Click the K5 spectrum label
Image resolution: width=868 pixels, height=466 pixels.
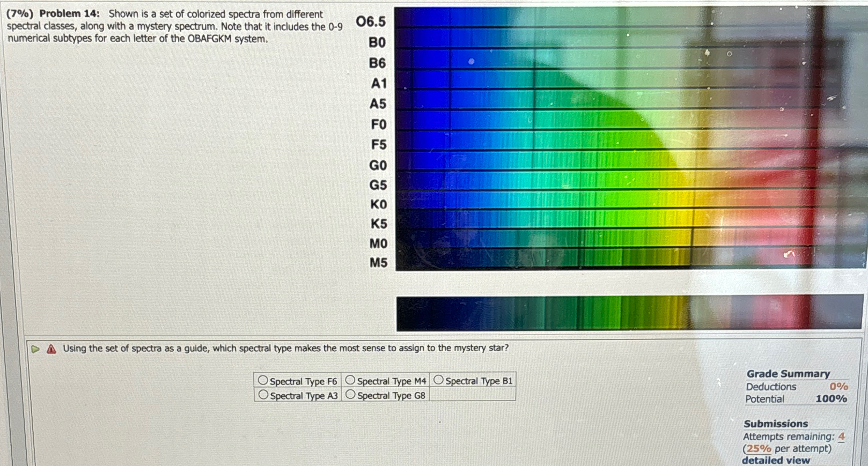(379, 224)
